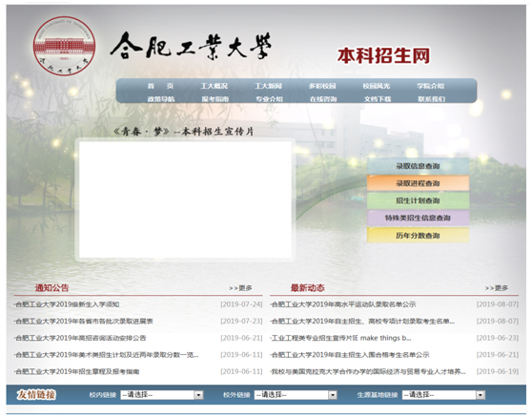Select 联系我们 in the navigation bar
The height and width of the screenshot is (418, 532).
pyautogui.click(x=432, y=99)
